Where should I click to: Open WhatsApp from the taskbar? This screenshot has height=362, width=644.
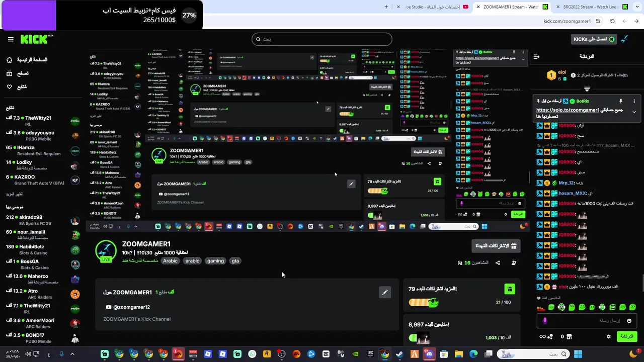tap(252, 354)
